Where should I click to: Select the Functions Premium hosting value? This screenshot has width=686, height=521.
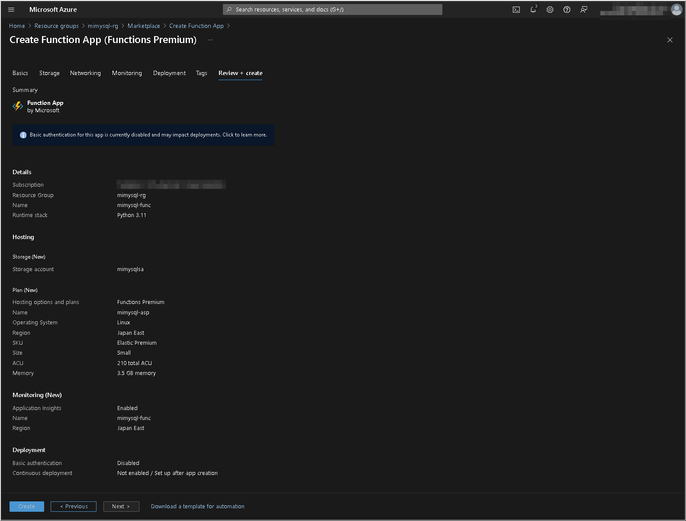(140, 302)
